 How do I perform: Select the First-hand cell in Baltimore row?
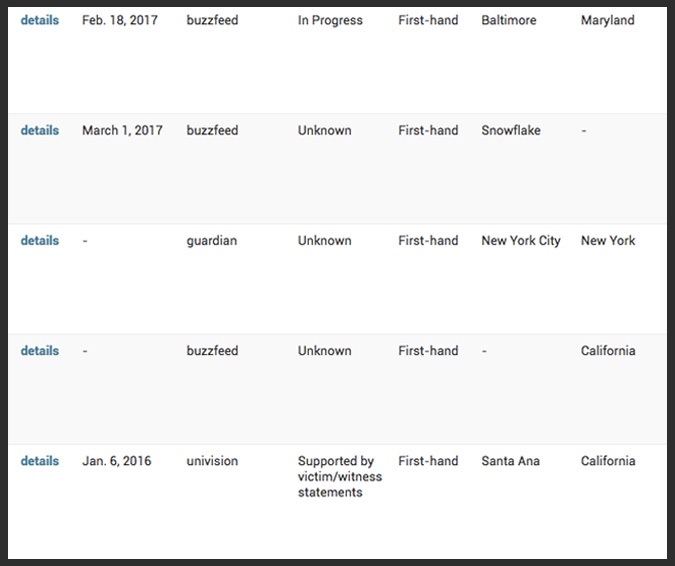point(428,20)
